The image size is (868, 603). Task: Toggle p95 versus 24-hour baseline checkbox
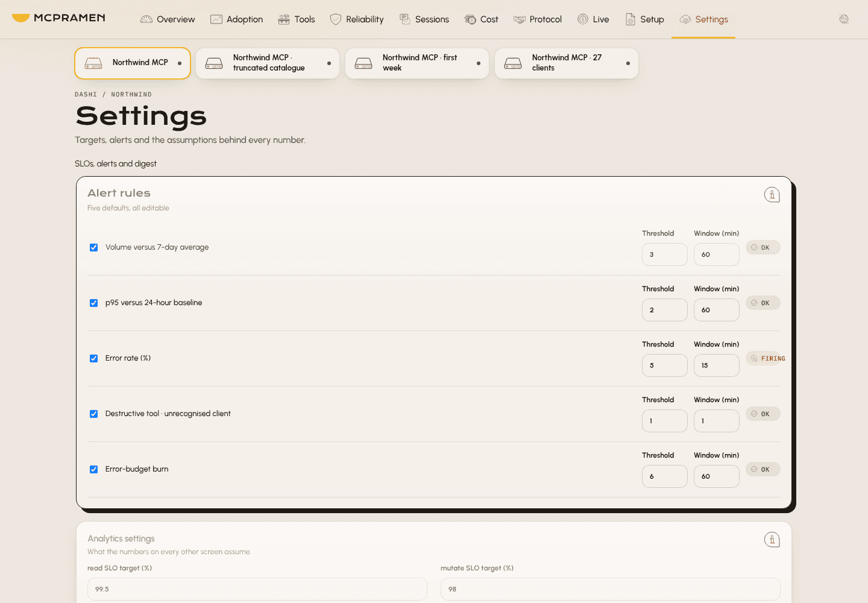(x=94, y=303)
